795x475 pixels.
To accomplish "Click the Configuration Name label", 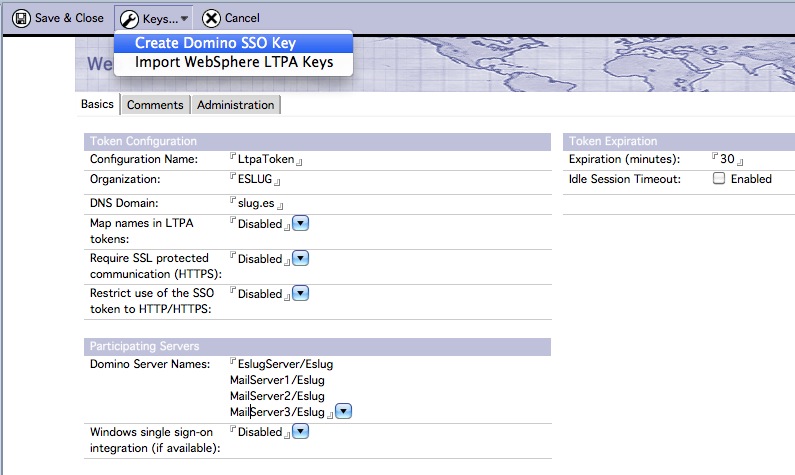I will coord(144,159).
